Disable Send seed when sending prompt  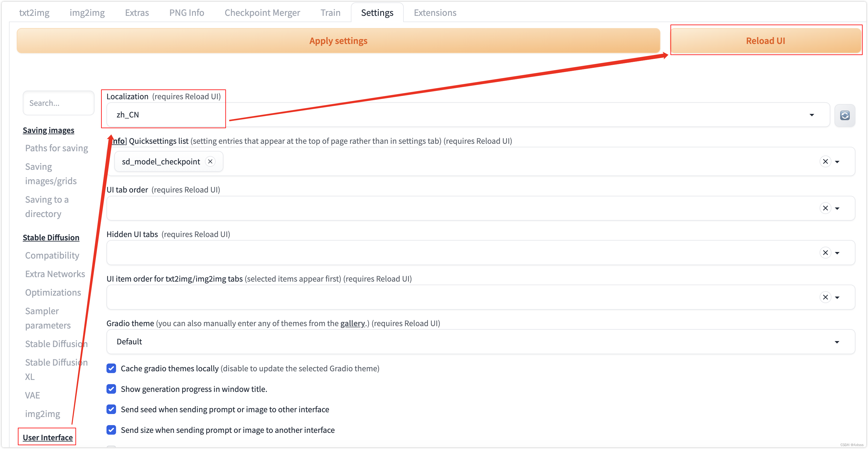[111, 409]
